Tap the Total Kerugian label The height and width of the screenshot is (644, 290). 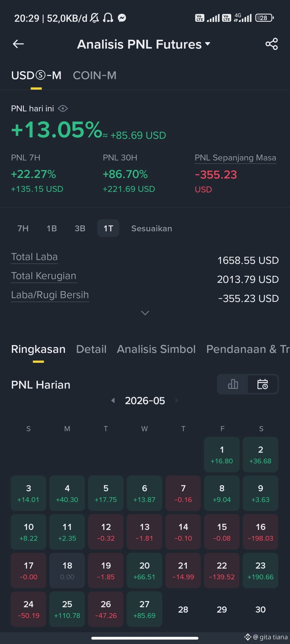(x=44, y=276)
